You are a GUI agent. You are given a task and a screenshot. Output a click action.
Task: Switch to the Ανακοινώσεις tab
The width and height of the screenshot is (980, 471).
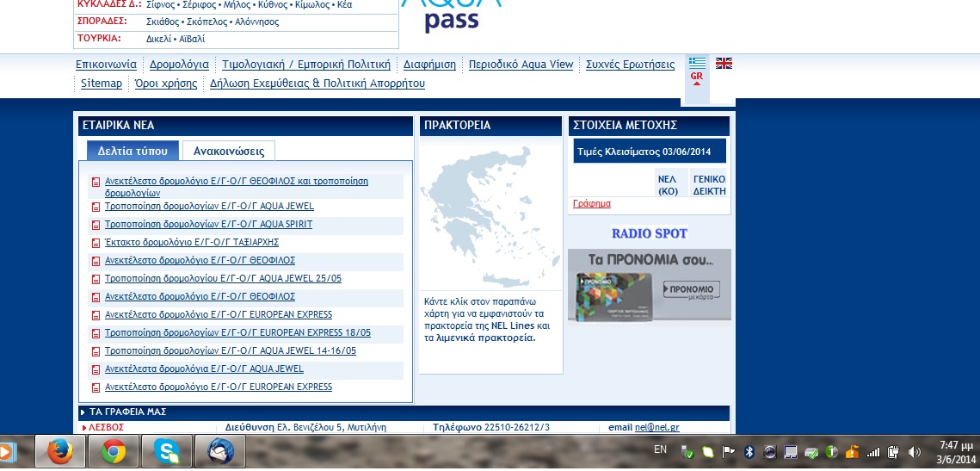(x=229, y=151)
